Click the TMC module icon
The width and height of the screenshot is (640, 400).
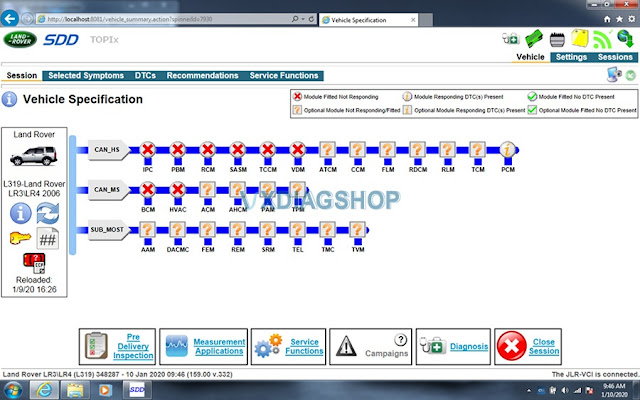click(327, 230)
